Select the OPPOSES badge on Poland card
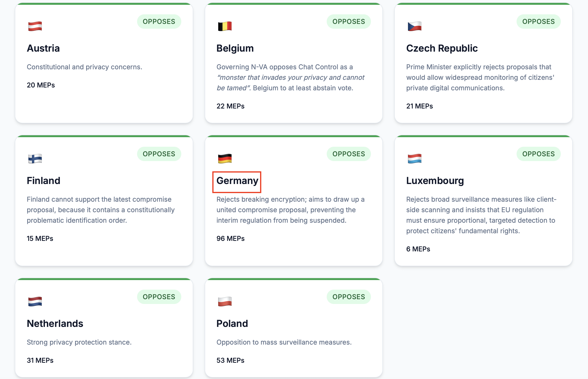The image size is (588, 379). tap(348, 297)
